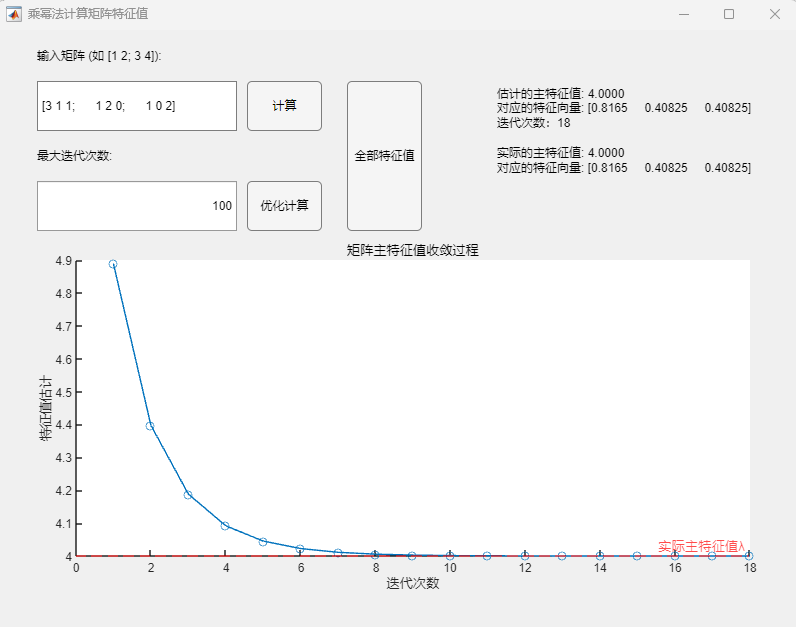Minimize the window
This screenshot has height=627, width=796.
tap(684, 14)
